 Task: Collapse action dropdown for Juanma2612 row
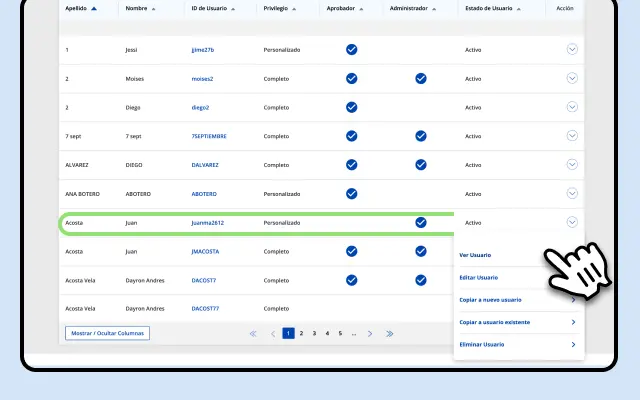click(572, 222)
